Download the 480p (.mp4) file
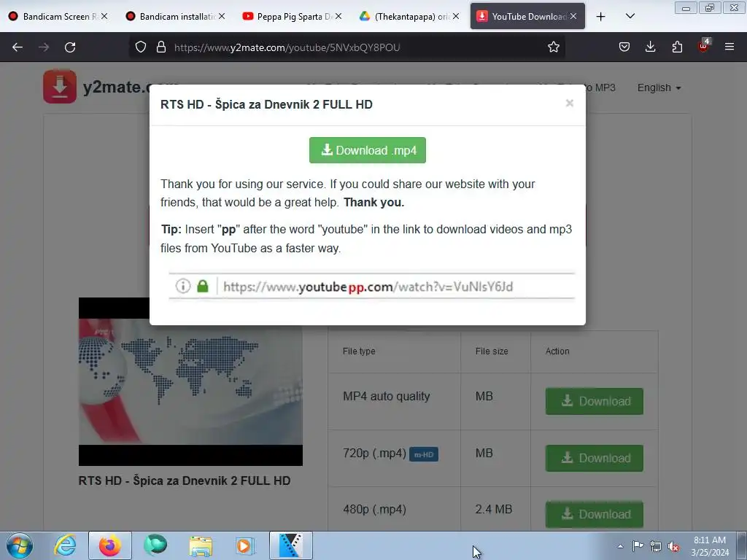Image resolution: width=747 pixels, height=560 pixels. pos(594,514)
